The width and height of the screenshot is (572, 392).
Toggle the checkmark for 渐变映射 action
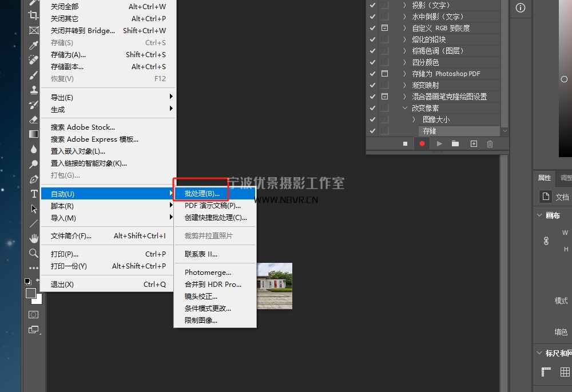[373, 85]
